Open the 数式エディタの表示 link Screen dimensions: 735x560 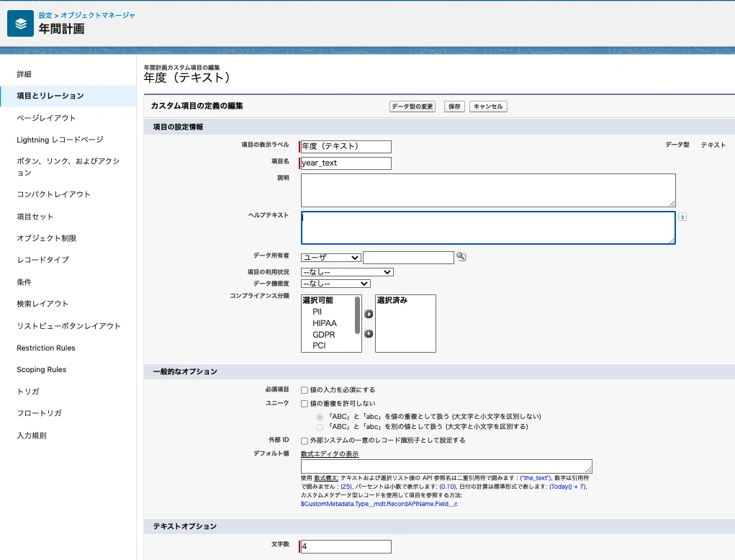[x=330, y=453]
